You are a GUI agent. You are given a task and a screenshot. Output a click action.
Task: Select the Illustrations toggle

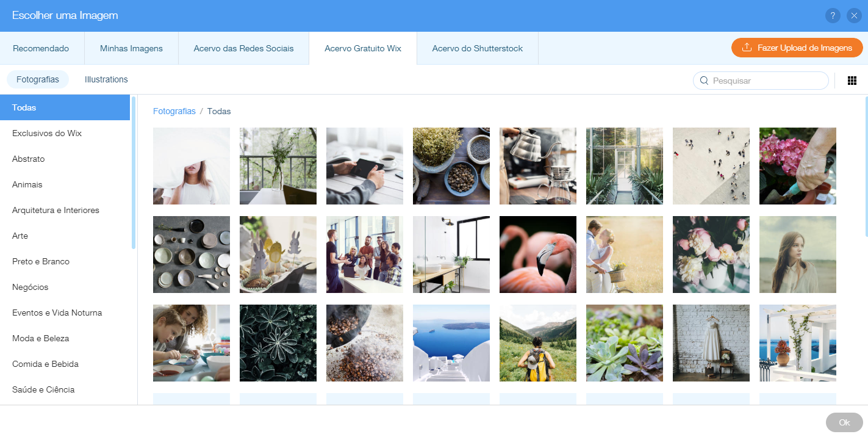tap(106, 79)
